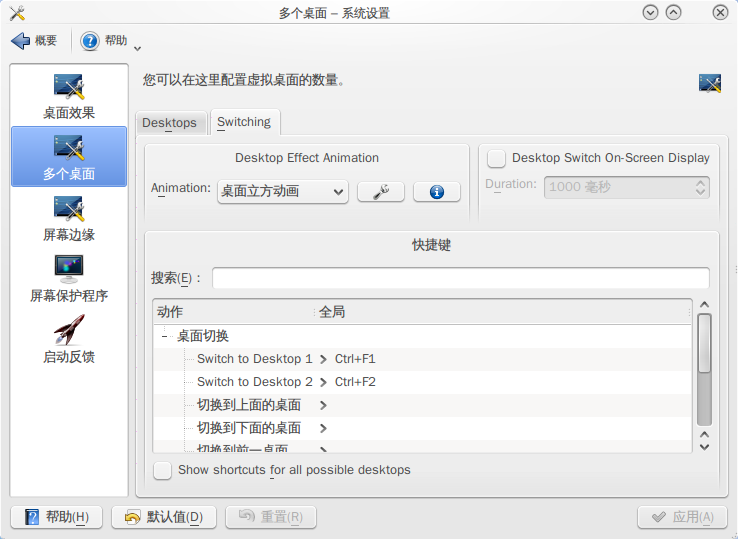Toggle Show shortcuts for all possible desktops
Screen dimensions: 738x539
[162, 470]
